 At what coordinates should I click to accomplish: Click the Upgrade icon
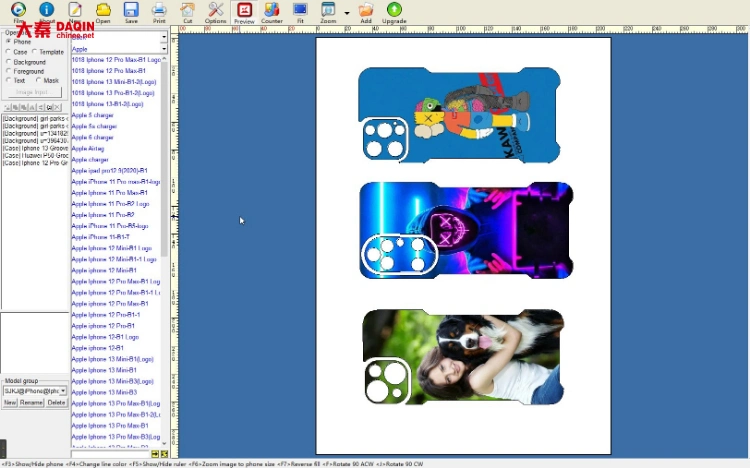click(x=394, y=11)
